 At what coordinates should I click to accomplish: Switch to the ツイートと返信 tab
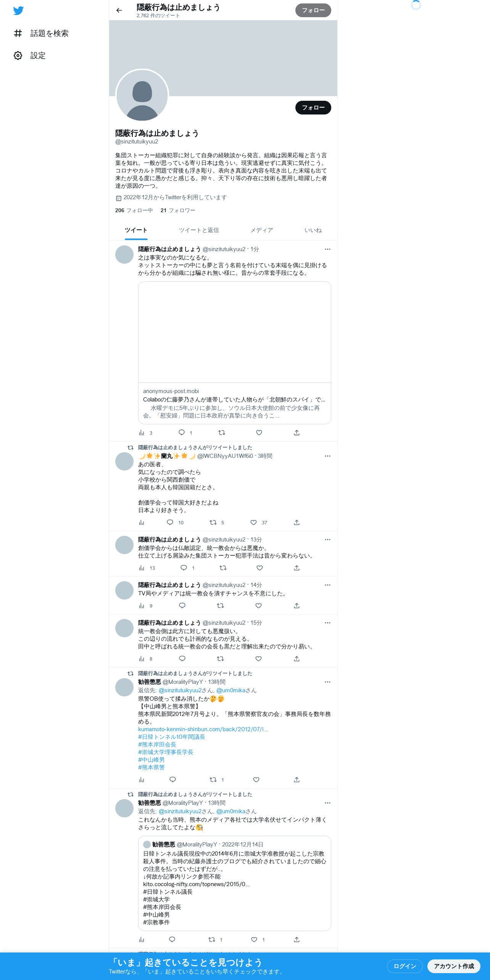[x=199, y=230]
